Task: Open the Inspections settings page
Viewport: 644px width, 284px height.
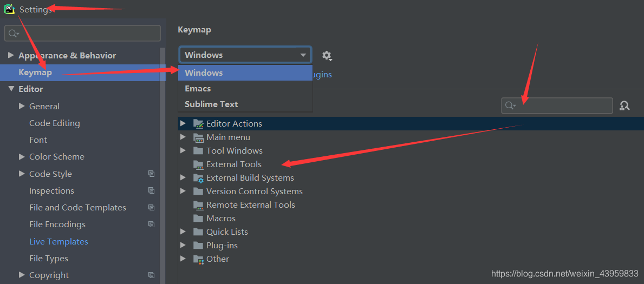Action: point(52,191)
